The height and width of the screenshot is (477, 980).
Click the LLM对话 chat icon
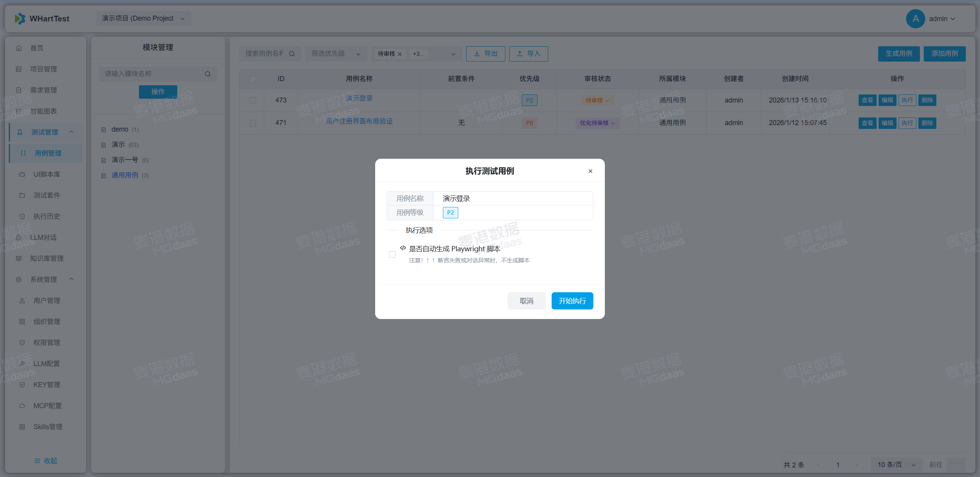[x=19, y=238]
